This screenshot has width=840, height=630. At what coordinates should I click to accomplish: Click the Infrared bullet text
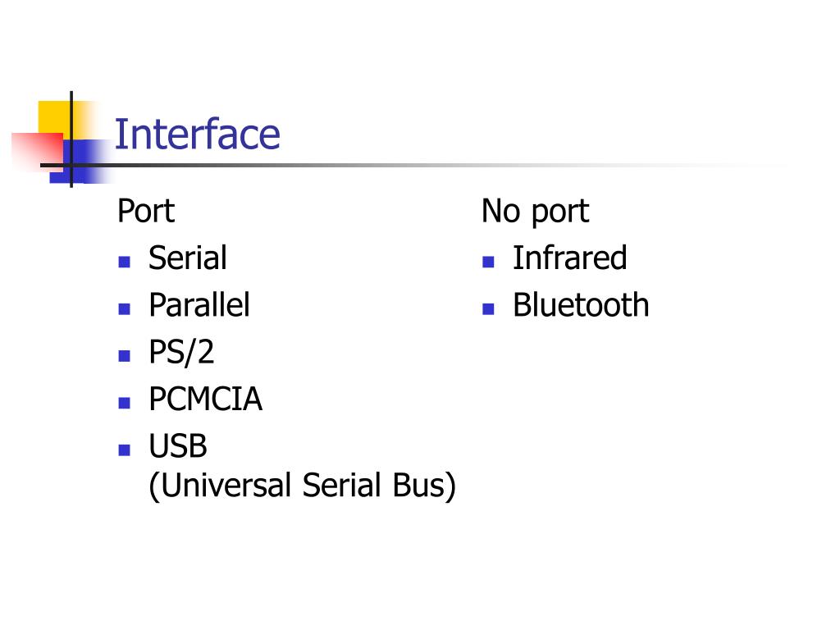pos(570,258)
